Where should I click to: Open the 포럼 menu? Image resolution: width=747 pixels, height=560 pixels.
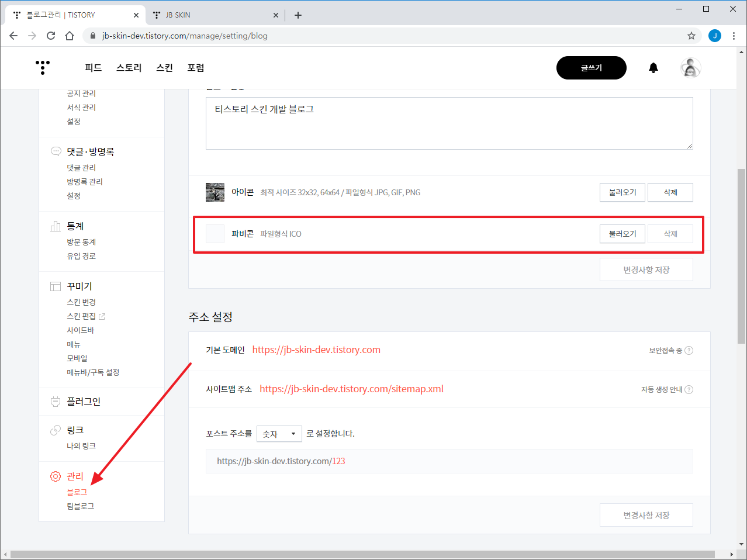point(196,68)
